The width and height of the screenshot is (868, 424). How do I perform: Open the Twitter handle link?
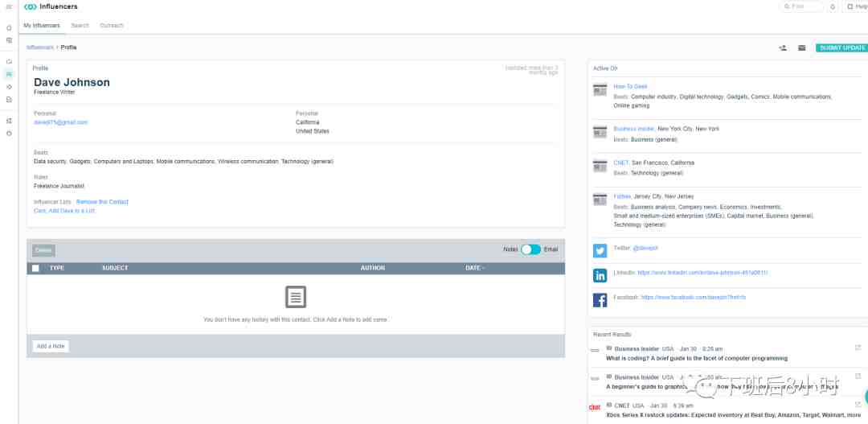point(645,249)
